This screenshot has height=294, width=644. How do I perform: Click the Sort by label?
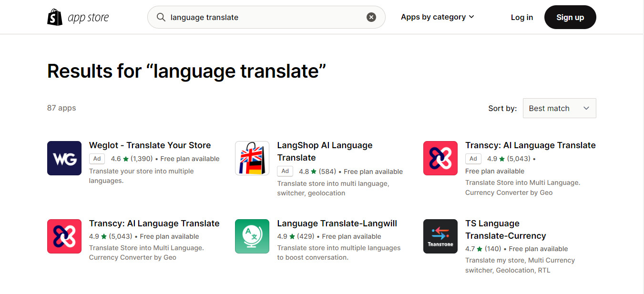pyautogui.click(x=502, y=108)
